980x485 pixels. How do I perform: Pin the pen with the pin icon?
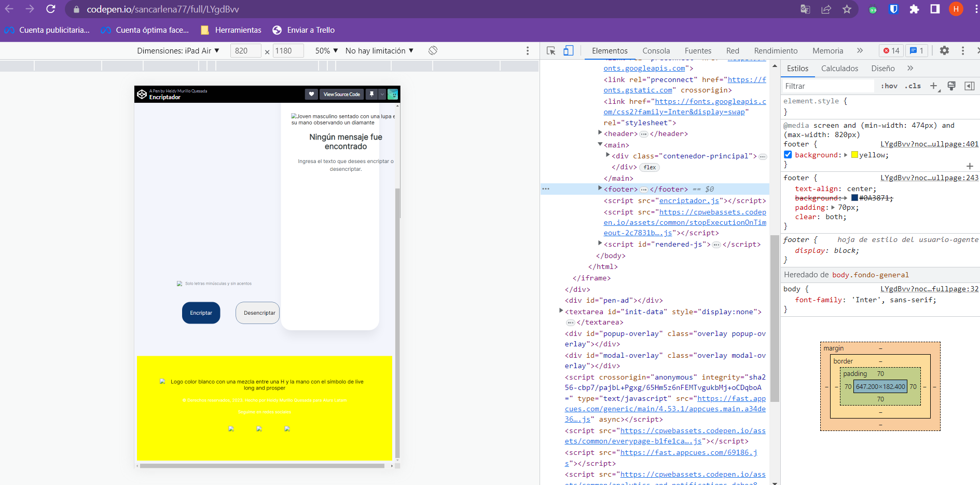pos(371,94)
